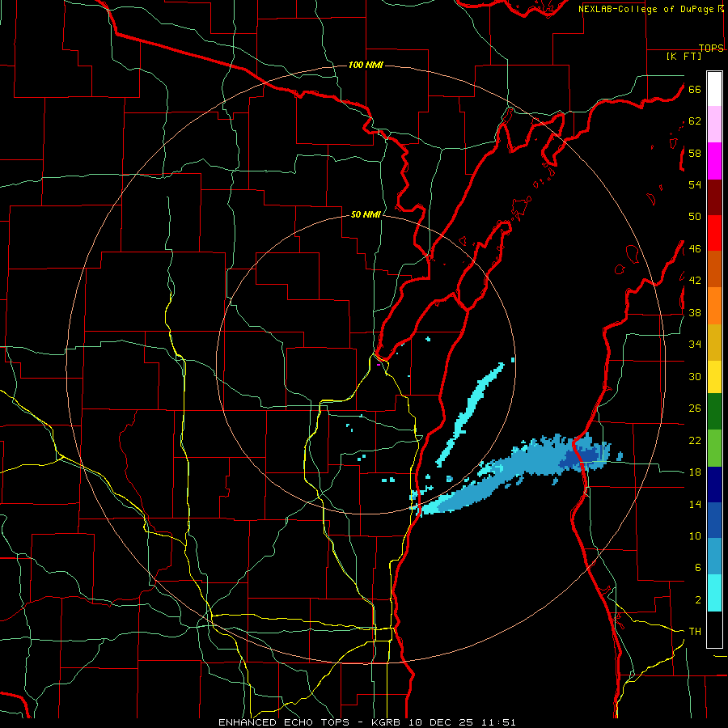Click the "38" scale label
The width and height of the screenshot is (728, 728).
(x=695, y=312)
